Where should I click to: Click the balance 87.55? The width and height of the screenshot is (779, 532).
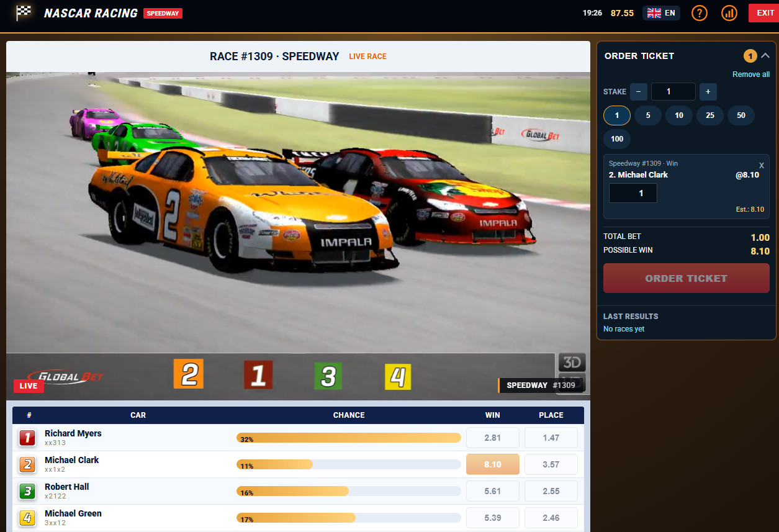(622, 13)
